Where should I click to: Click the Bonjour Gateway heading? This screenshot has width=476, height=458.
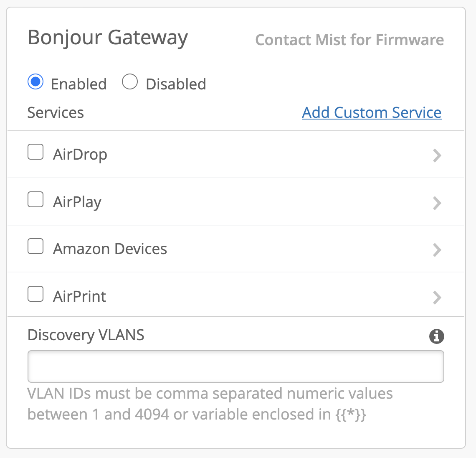108,38
